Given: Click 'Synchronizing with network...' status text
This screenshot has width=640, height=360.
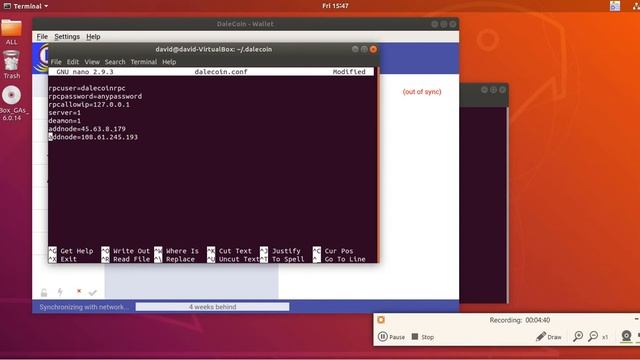Looking at the screenshot, I should tap(84, 307).
